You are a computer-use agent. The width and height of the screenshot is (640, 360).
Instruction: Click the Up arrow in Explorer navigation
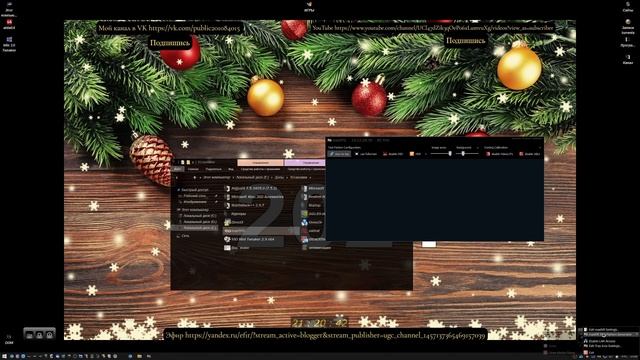195,178
